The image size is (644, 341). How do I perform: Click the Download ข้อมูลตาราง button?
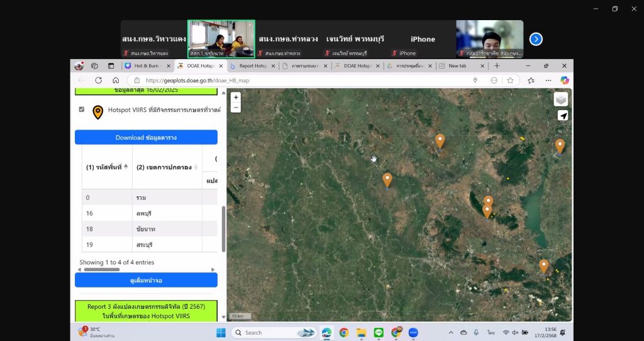(146, 137)
